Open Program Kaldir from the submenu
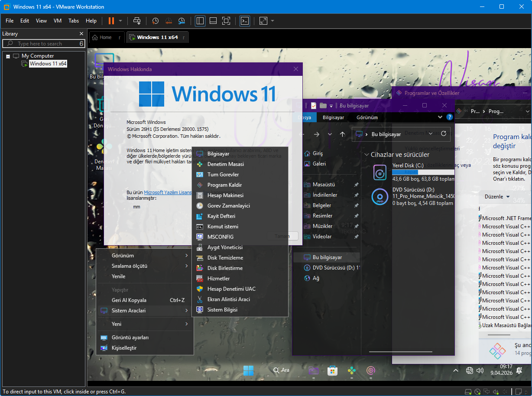Image resolution: width=532 pixels, height=396 pixels. coord(240,185)
